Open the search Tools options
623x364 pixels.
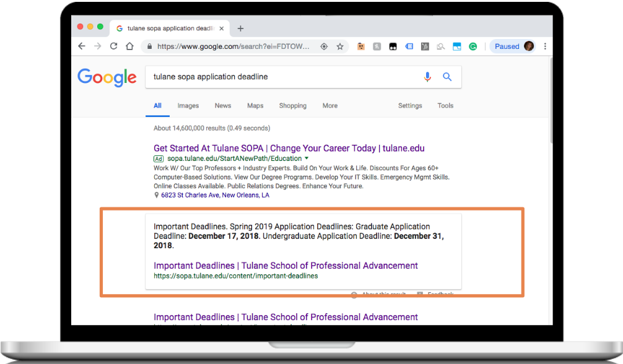445,106
